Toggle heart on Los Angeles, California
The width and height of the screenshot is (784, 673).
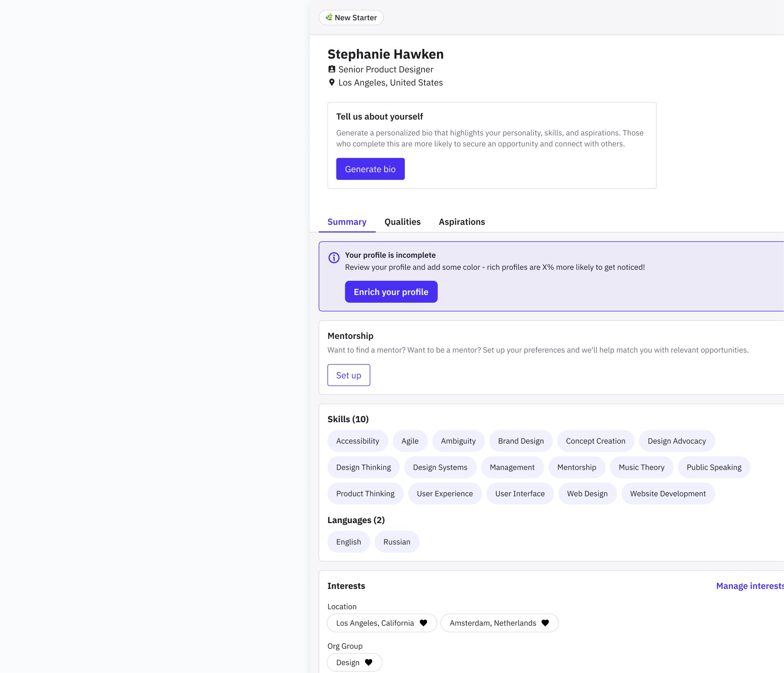click(423, 623)
